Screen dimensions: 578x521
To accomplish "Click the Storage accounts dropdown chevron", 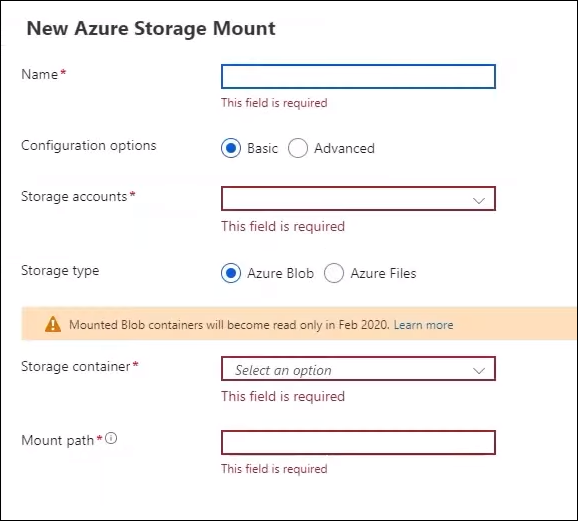I will [479, 201].
